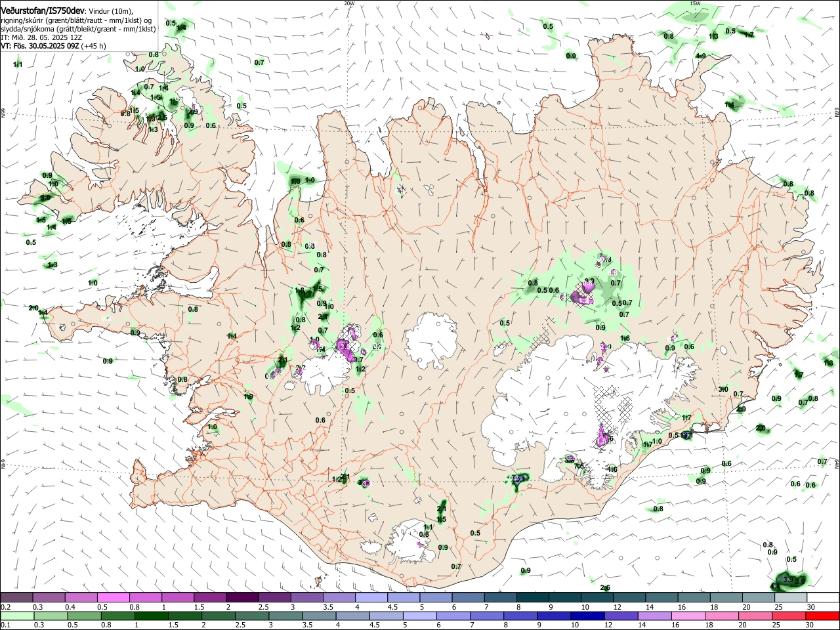Pick the white snow swatch after 30
Image resolution: width=840 pixels, height=630 pixels.
coord(824,598)
